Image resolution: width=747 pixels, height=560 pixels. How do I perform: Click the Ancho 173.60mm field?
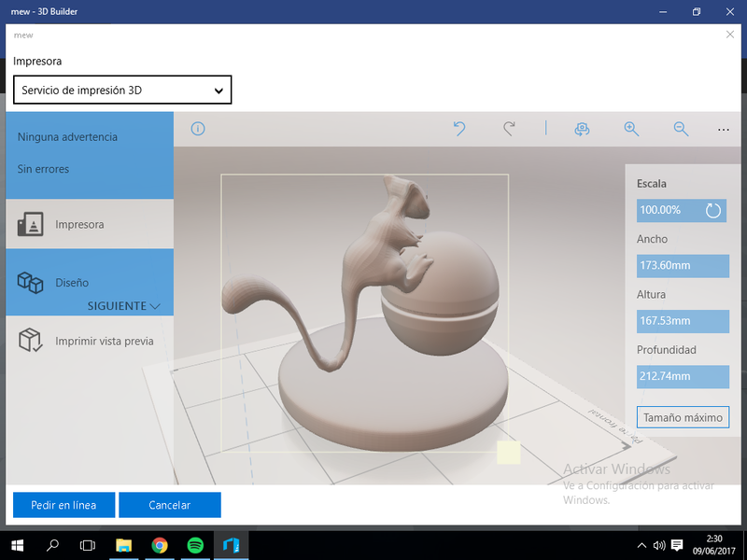coord(683,266)
